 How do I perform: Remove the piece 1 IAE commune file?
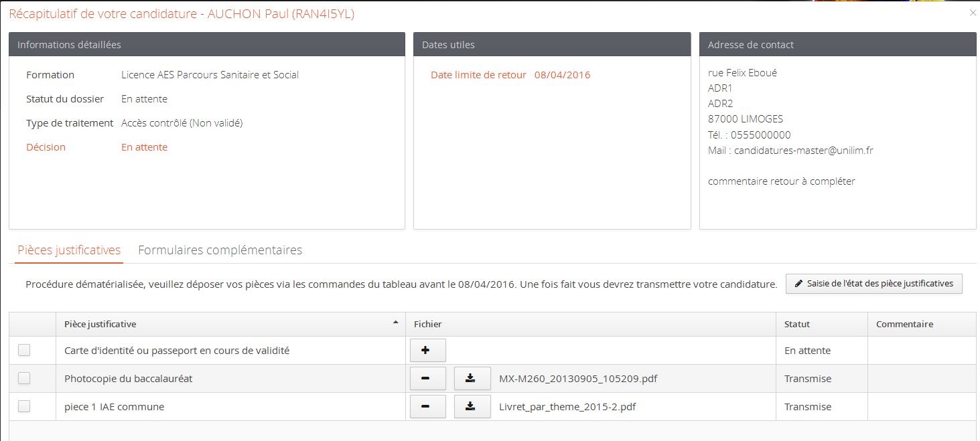click(x=427, y=407)
